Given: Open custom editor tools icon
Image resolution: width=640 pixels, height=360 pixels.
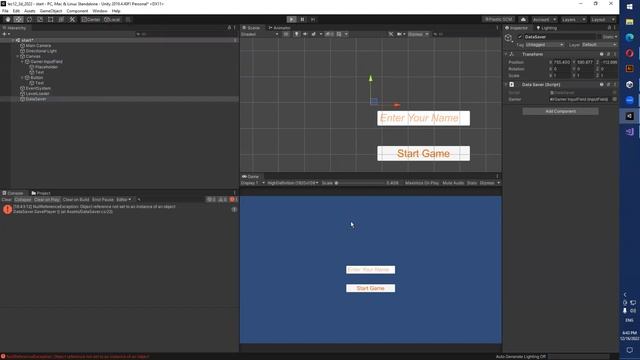Looking at the screenshot, I should [x=72, y=20].
